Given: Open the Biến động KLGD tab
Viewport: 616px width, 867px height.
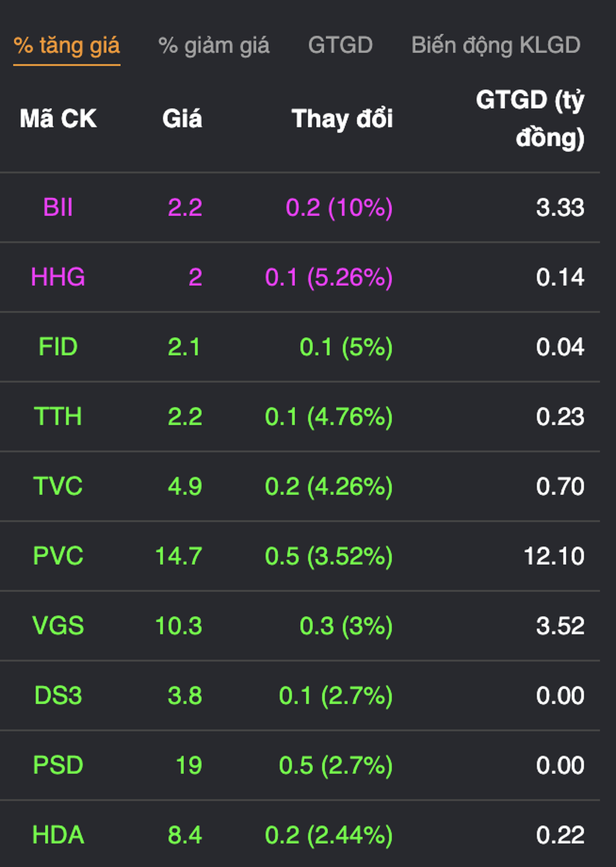Looking at the screenshot, I should [495, 46].
